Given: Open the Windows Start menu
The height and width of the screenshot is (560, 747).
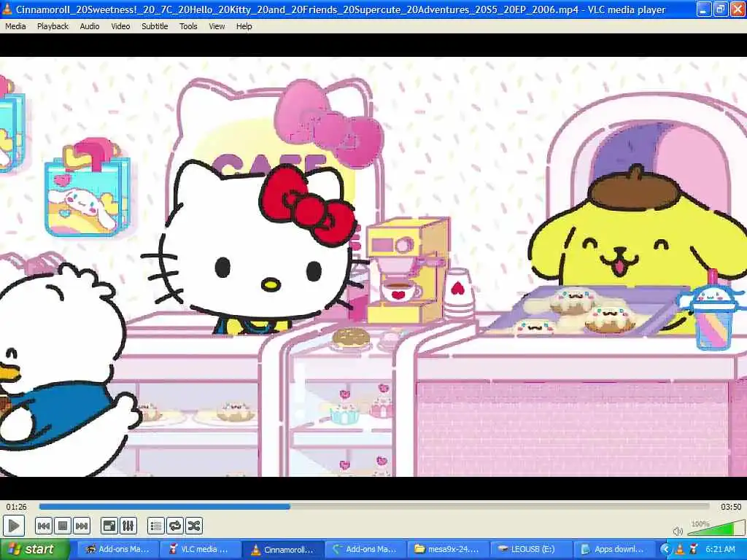Looking at the screenshot, I should [x=34, y=550].
